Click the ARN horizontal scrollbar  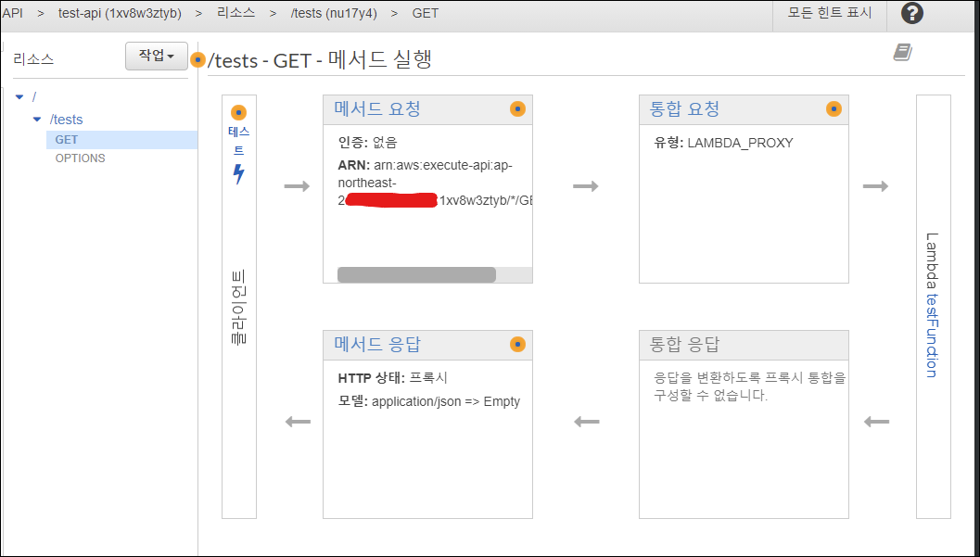point(416,275)
